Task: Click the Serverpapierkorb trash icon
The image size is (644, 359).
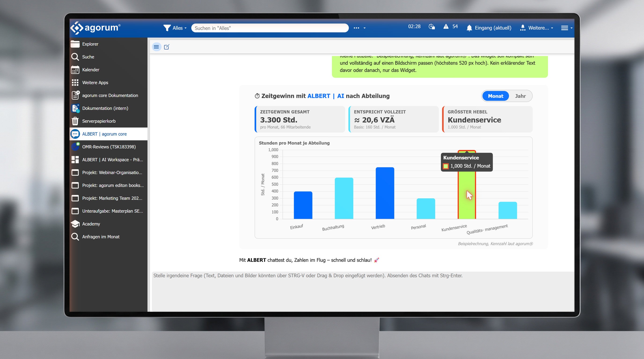Action: pyautogui.click(x=75, y=121)
